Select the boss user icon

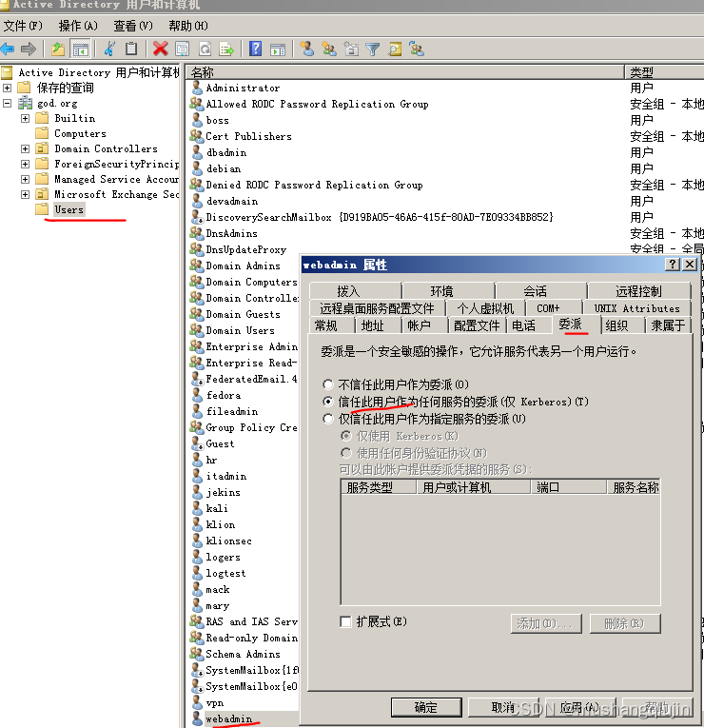click(197, 120)
